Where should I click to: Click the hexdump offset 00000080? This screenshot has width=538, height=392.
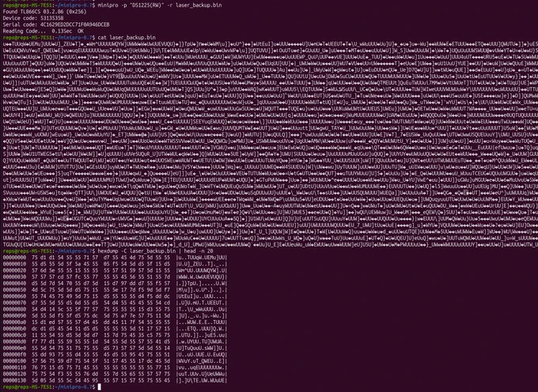[14, 310]
